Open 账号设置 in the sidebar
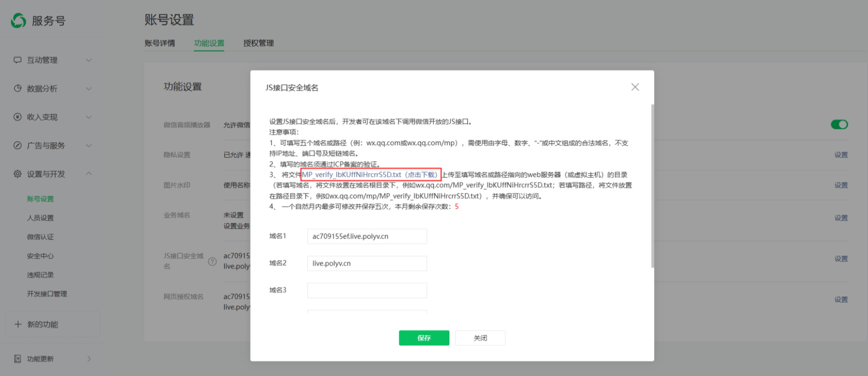The width and height of the screenshot is (868, 376). point(41,199)
